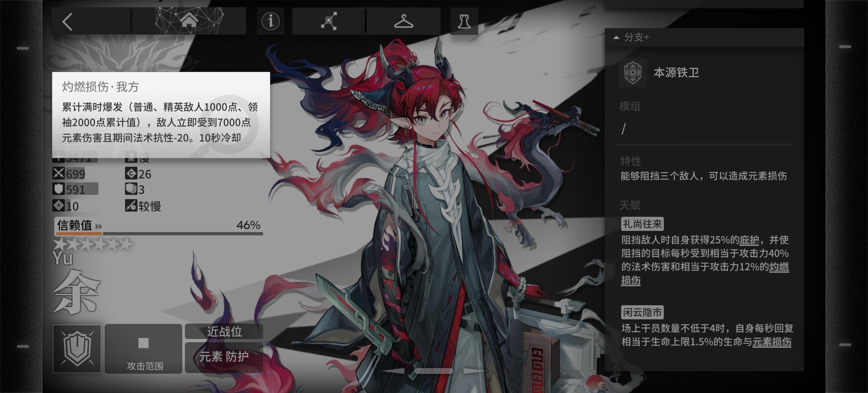
Task: Click the attack speed icon beside 较慢
Action: pos(131,205)
